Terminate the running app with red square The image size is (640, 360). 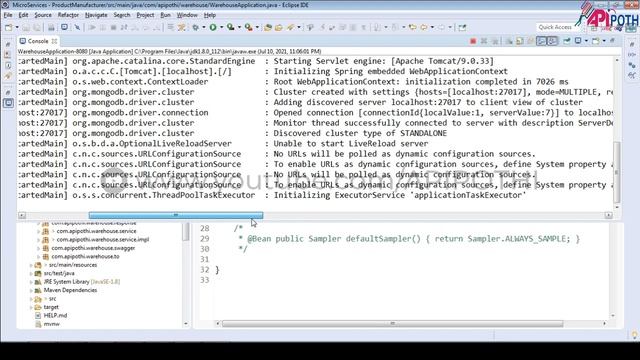pyautogui.click(x=473, y=41)
